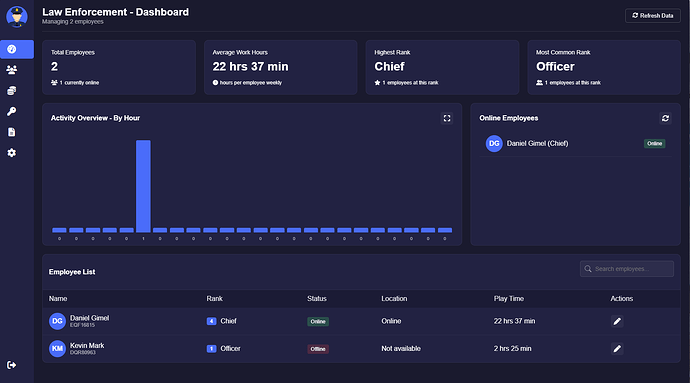This screenshot has width=690, height=383.
Task: Select the tall hour bar in activity chart
Action: point(143,186)
